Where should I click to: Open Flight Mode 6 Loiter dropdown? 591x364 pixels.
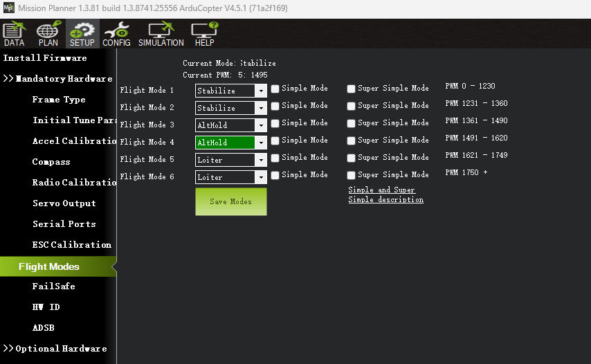(x=230, y=177)
